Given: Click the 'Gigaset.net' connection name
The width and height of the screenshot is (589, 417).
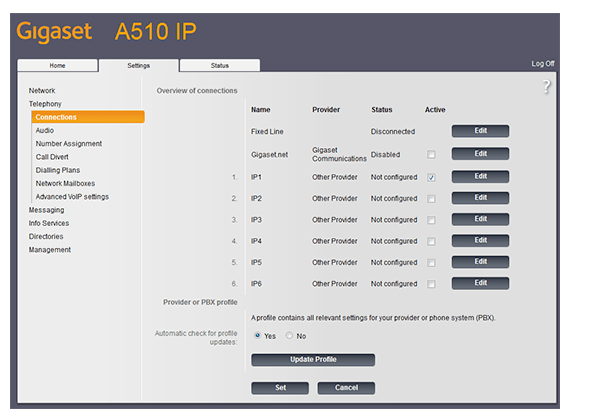Looking at the screenshot, I should [269, 155].
